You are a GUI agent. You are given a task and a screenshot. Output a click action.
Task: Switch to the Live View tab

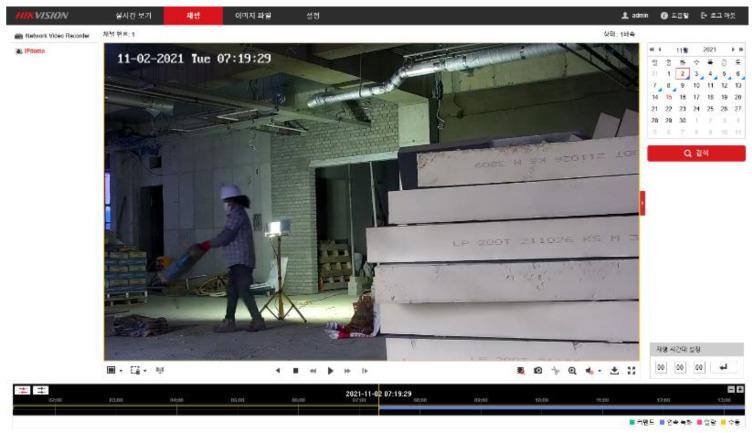click(133, 16)
